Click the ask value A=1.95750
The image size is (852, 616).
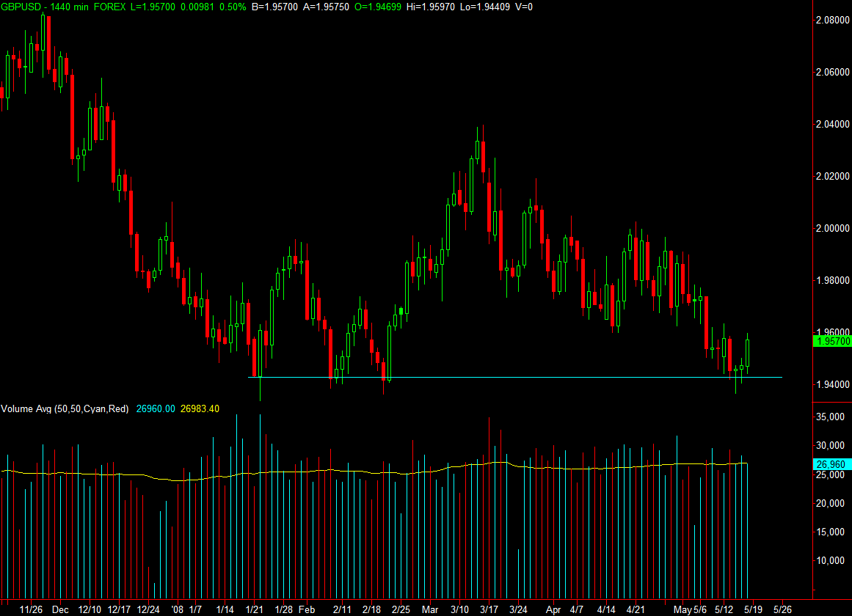click(326, 7)
